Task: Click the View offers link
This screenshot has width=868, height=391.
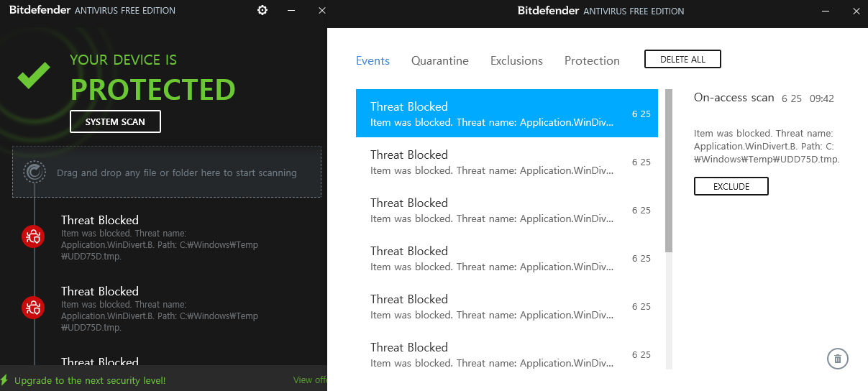Action: [310, 380]
